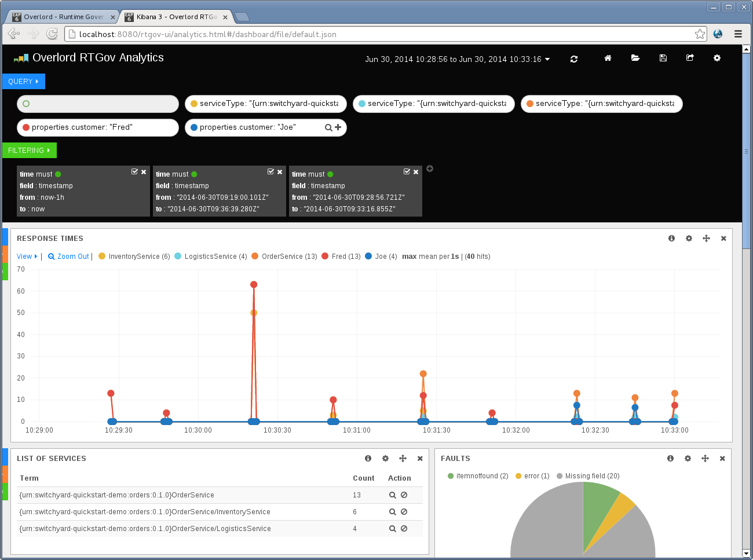Viewport: 753px width, 560px height.
Task: Open the home dashboard icon
Action: tap(607, 58)
